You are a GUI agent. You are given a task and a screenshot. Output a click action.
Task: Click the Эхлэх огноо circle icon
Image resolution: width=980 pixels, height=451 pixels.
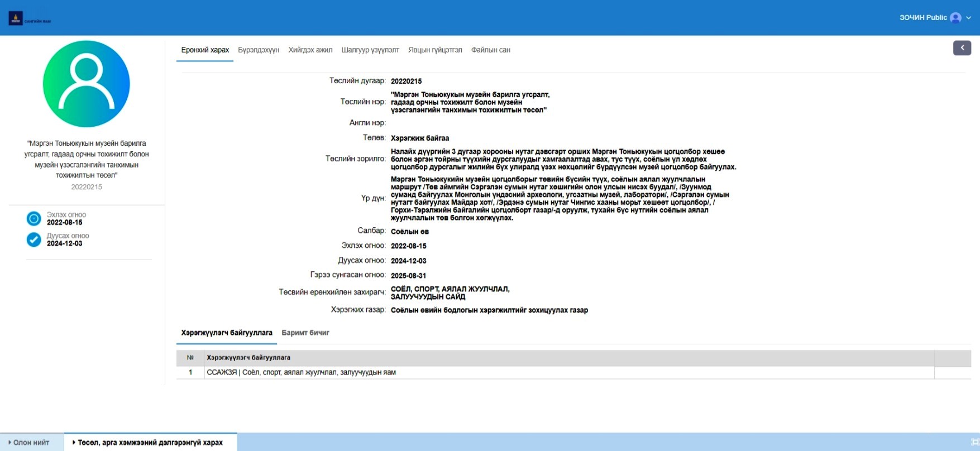(x=34, y=218)
